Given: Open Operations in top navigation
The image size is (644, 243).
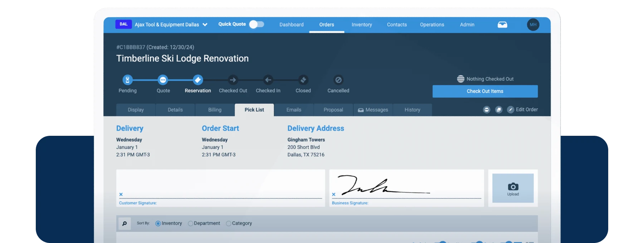Looking at the screenshot, I should coord(432,25).
